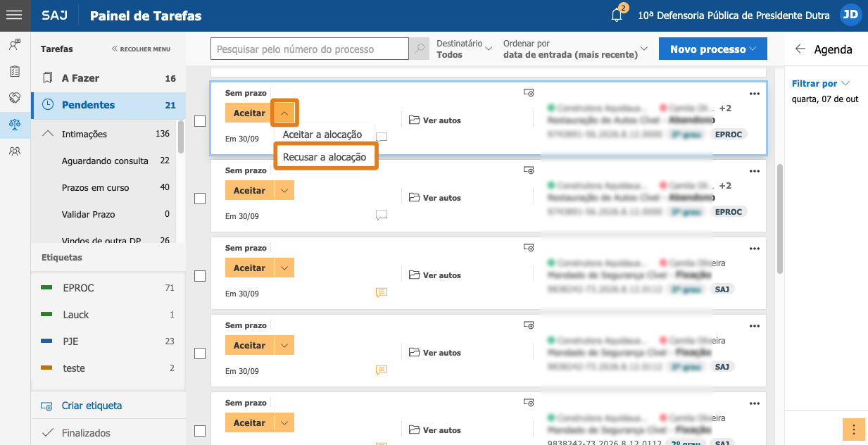The height and width of the screenshot is (445, 868).
Task: Tick the checkbox of the second task card
Action: [x=200, y=199]
